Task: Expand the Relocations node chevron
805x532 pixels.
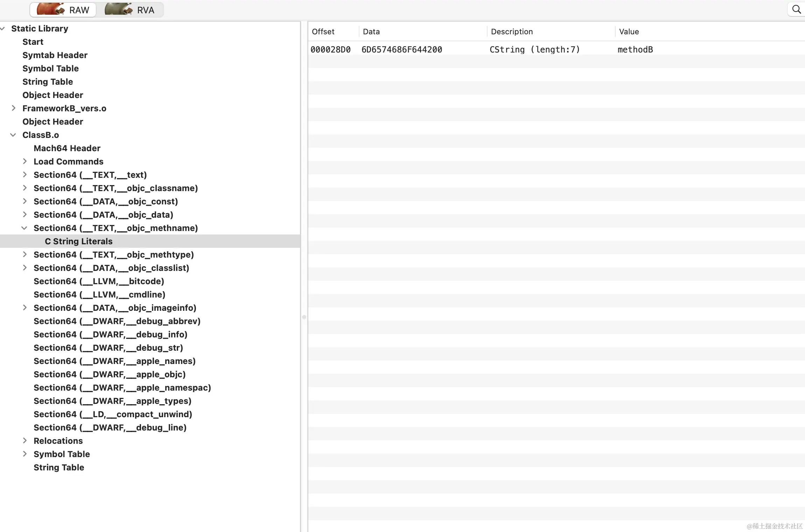Action: [24, 441]
